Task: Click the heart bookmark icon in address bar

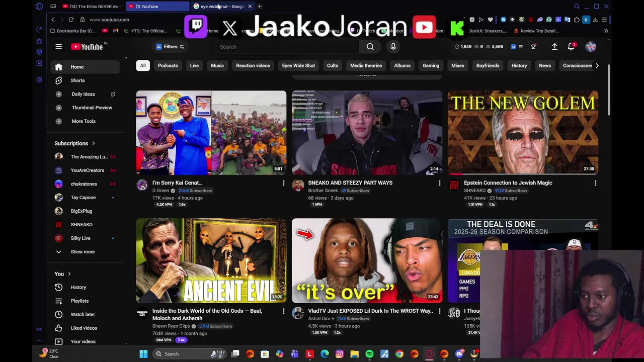Action: (490, 20)
